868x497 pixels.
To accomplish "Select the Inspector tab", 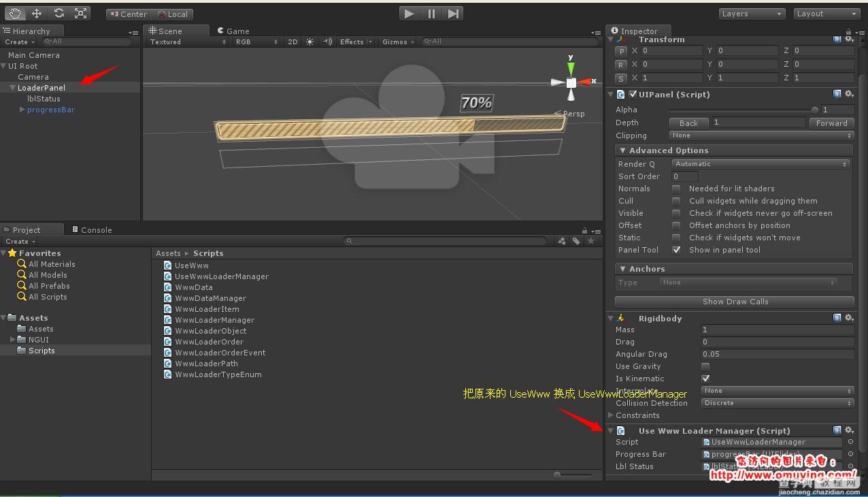I will (x=638, y=31).
